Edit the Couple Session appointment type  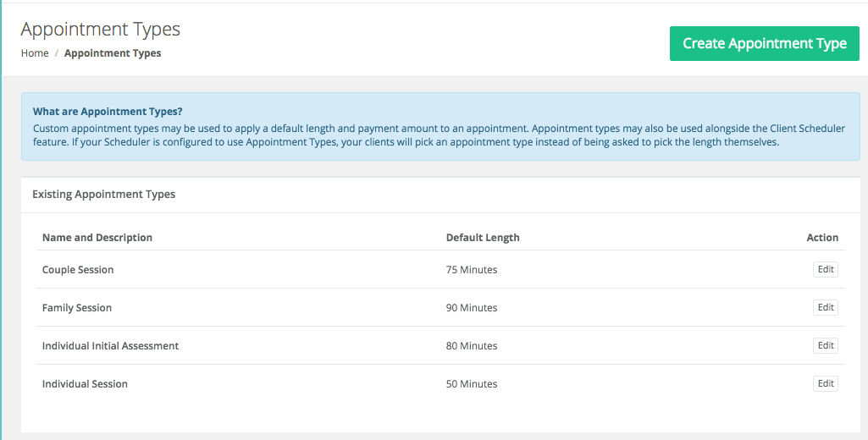[826, 270]
